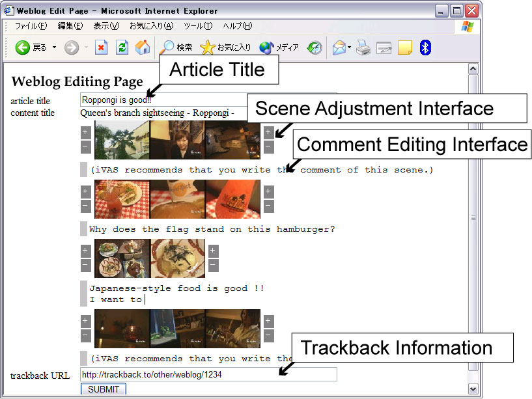Click left minus button of Roppongi scene row
Screen dimensions: 532x399
tap(85, 147)
